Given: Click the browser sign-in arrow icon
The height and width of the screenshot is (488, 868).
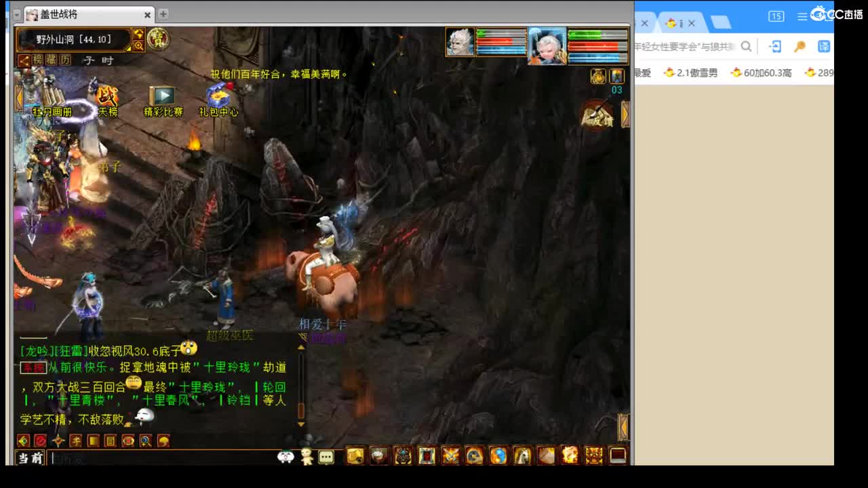Looking at the screenshot, I should tap(775, 46).
